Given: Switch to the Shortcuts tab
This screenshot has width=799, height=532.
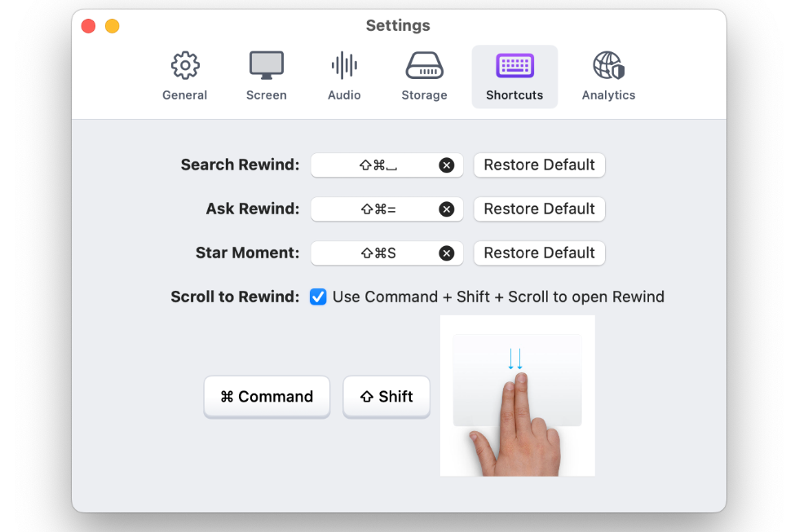Looking at the screenshot, I should [x=514, y=77].
